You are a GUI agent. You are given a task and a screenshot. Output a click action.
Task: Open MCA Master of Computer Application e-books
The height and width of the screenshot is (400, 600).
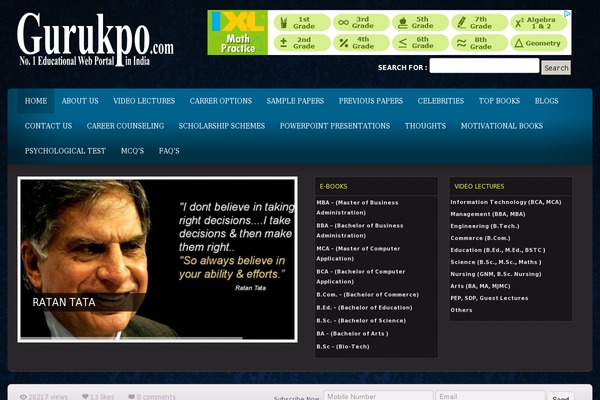(x=358, y=253)
